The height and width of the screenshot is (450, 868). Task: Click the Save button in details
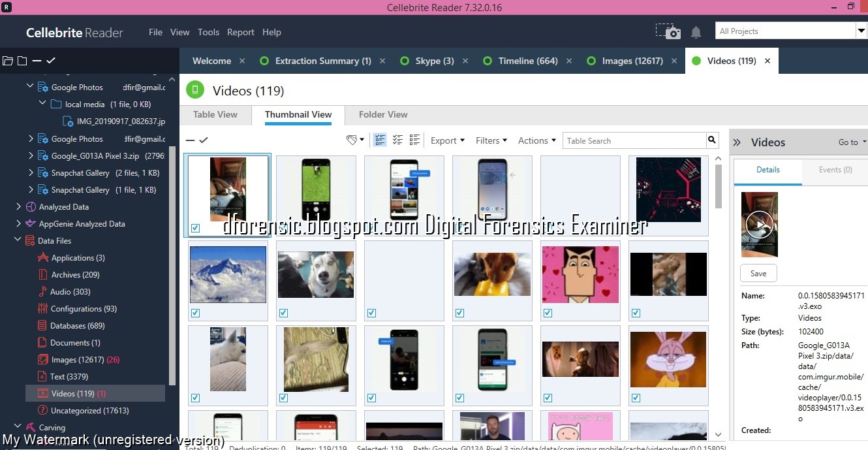758,274
